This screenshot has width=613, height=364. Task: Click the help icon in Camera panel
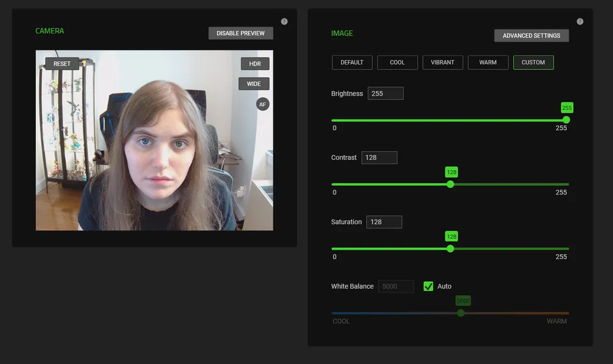pyautogui.click(x=284, y=21)
